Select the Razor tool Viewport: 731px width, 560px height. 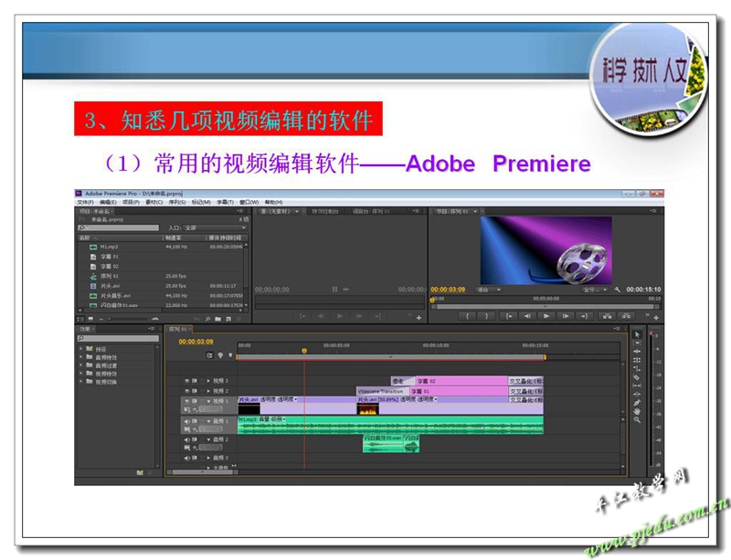637,376
